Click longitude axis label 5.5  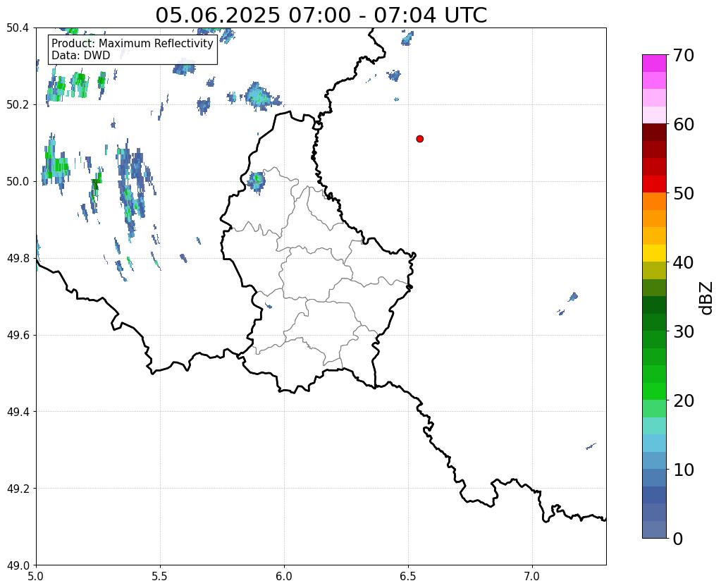[160, 576]
